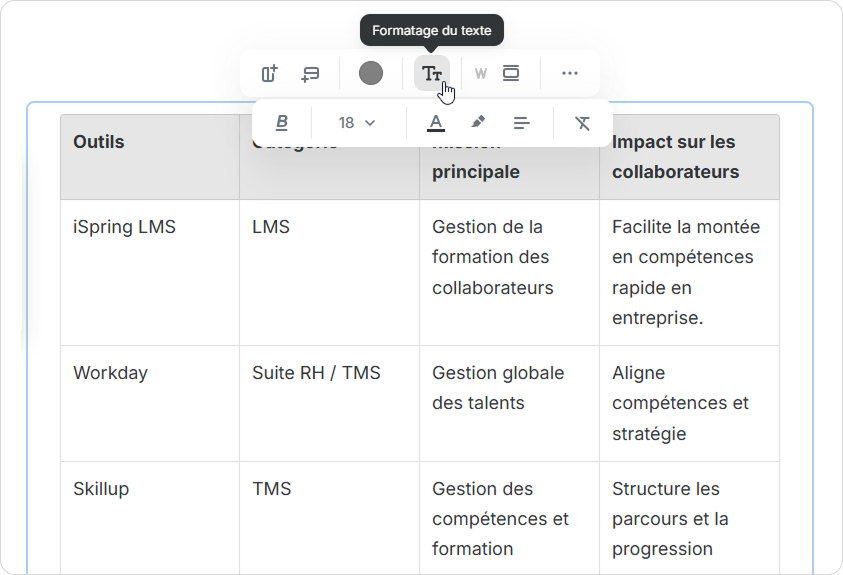The image size is (843, 575).
Task: Click the Outils header cell
Action: (99, 142)
